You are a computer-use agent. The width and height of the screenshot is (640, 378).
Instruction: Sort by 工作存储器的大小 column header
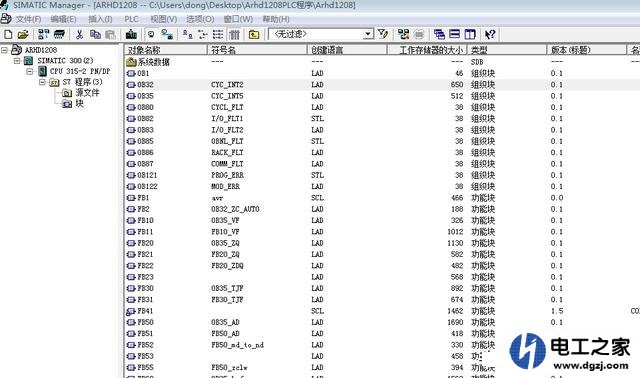(427, 50)
